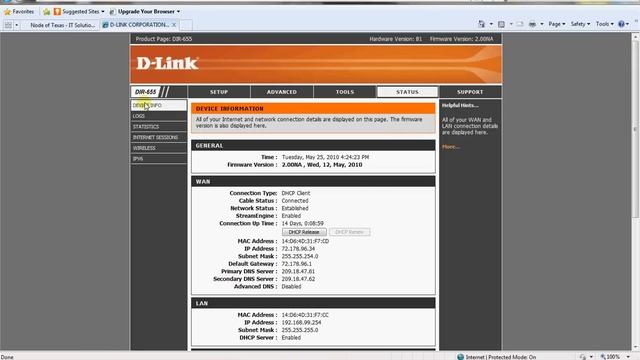Screen dimensions: 640x360
Task: Close the D-LINK CORPORATION tab
Action: (174, 25)
